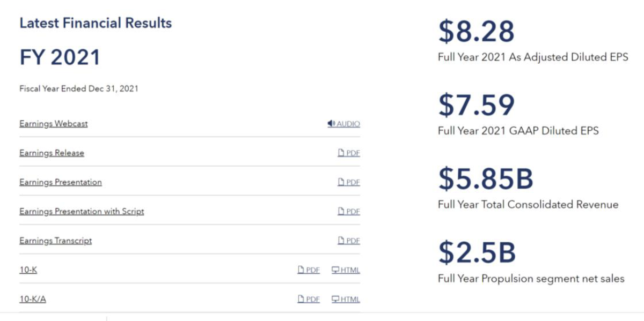Click the $5.85B consolidated revenue figure
644x321 pixels.
pyautogui.click(x=486, y=178)
